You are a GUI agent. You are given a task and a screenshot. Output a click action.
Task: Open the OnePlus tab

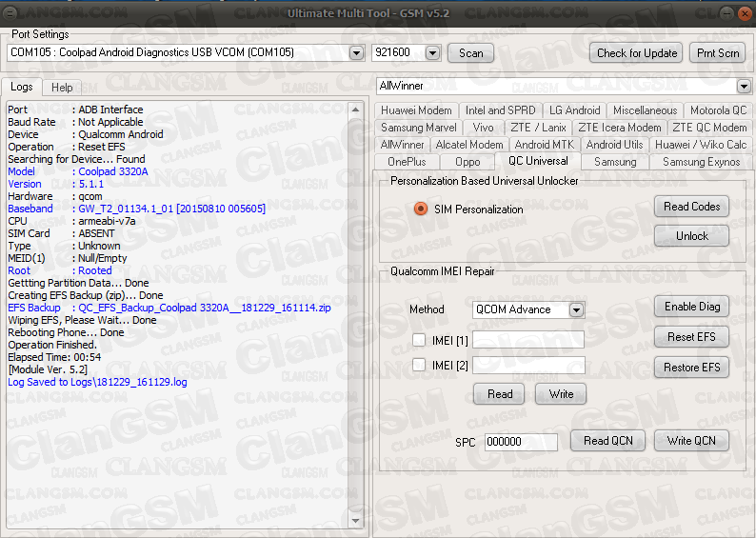click(407, 162)
